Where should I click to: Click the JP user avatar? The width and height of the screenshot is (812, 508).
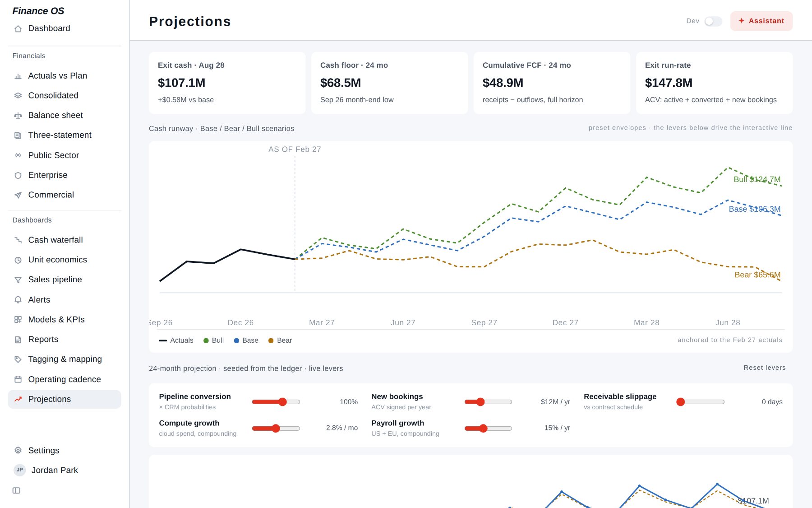coord(19,470)
